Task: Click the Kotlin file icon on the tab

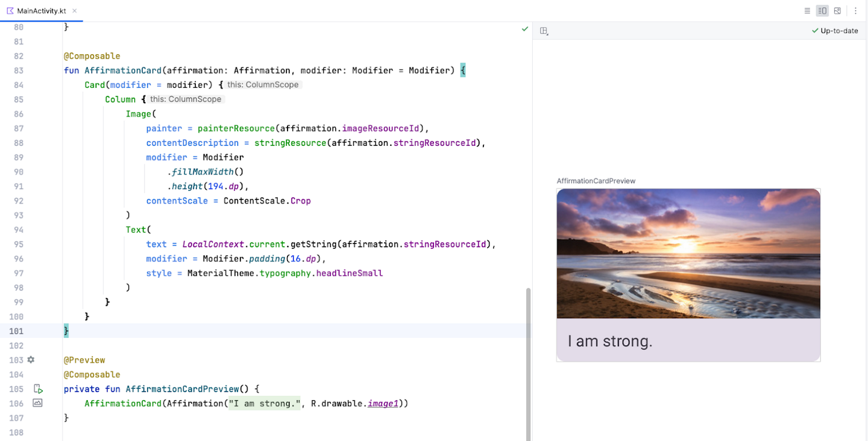Action: pos(10,11)
